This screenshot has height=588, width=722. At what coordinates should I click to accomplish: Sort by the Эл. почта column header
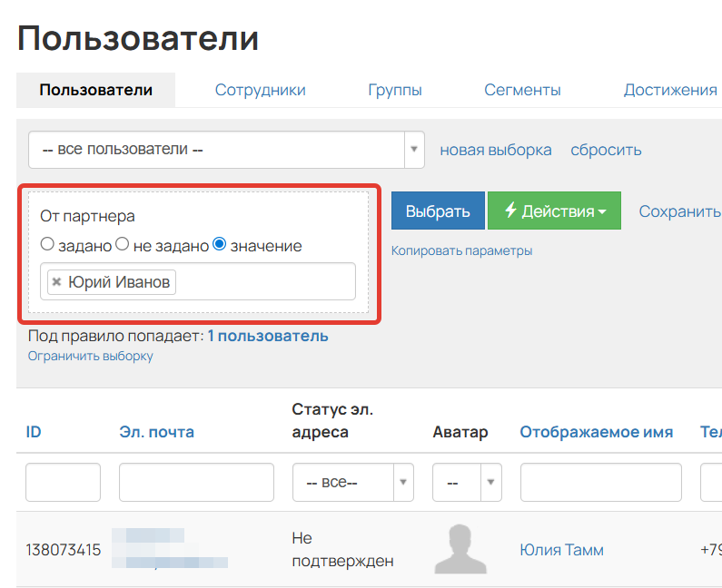[x=156, y=432]
